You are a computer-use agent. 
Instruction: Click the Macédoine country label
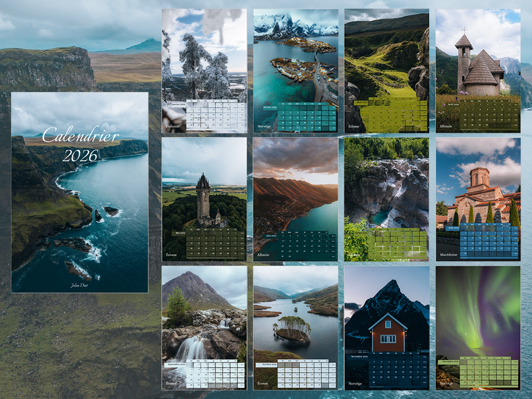tap(449, 254)
